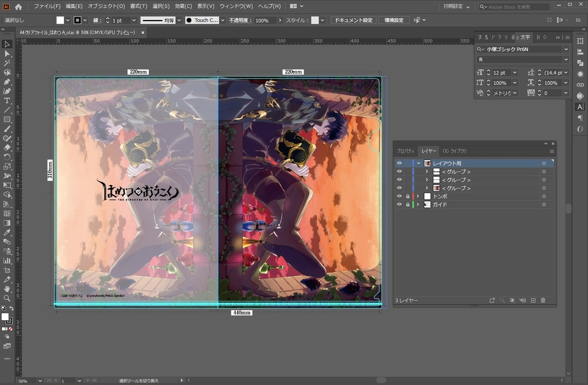Image resolution: width=588 pixels, height=385 pixels.
Task: Click the graphic style swatch next to スタイル
Action: pos(315,20)
